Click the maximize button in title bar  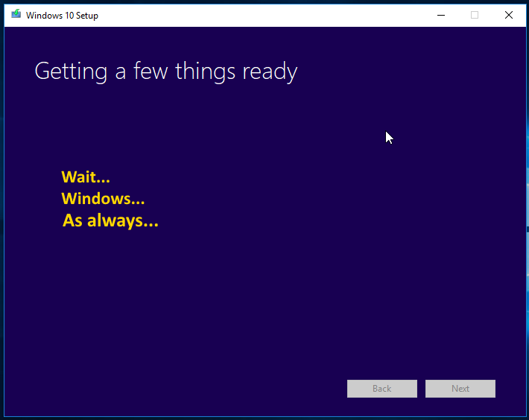475,15
